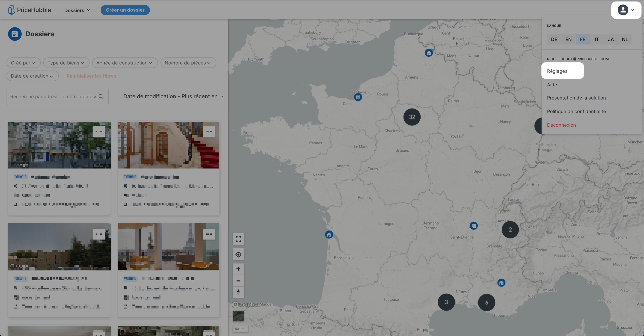Open Nombre de pièces filter
Screen dimensions: 644x336
click(x=188, y=63)
